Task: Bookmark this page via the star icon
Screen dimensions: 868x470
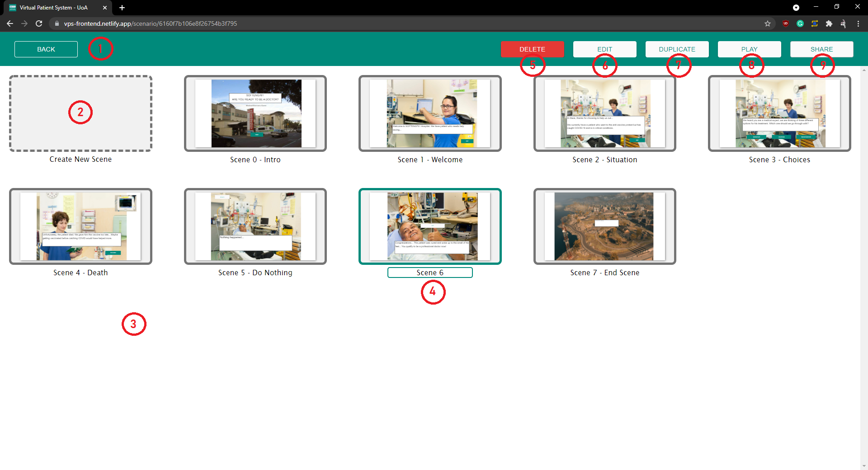Action: click(767, 23)
